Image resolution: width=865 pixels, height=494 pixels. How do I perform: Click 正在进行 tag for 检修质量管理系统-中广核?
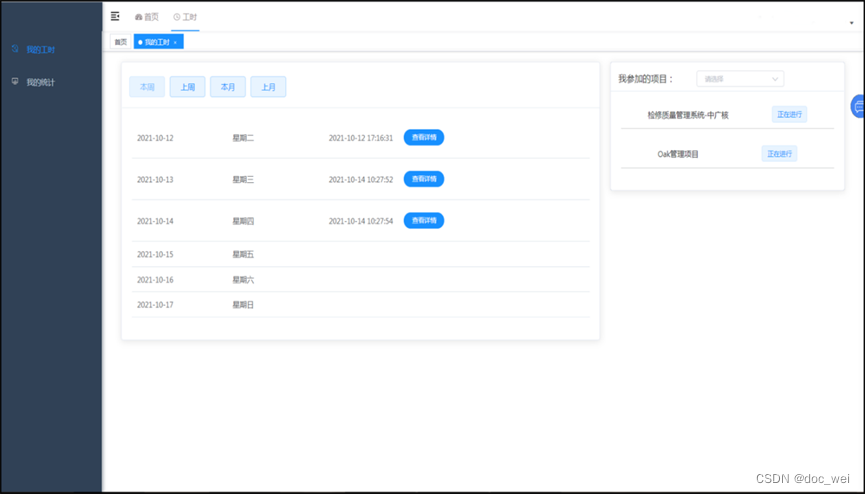tap(789, 114)
